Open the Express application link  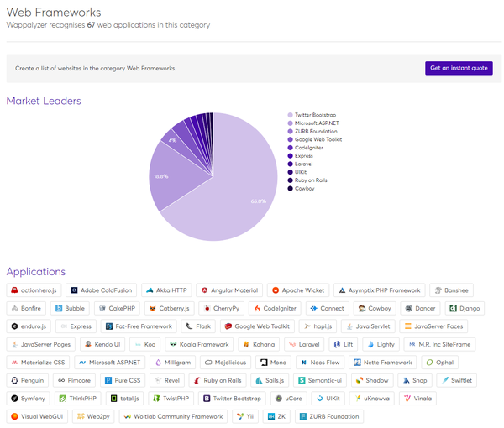tap(76, 326)
